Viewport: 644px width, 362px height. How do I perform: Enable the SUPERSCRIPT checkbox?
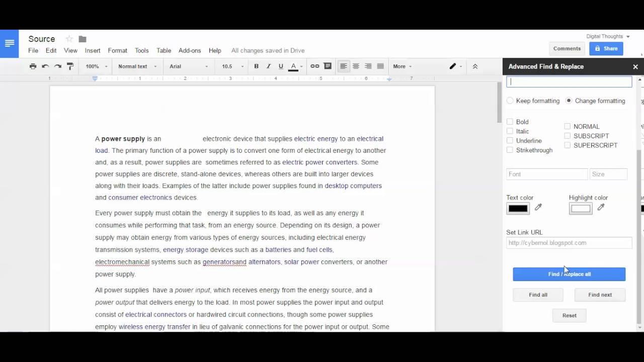pos(568,145)
